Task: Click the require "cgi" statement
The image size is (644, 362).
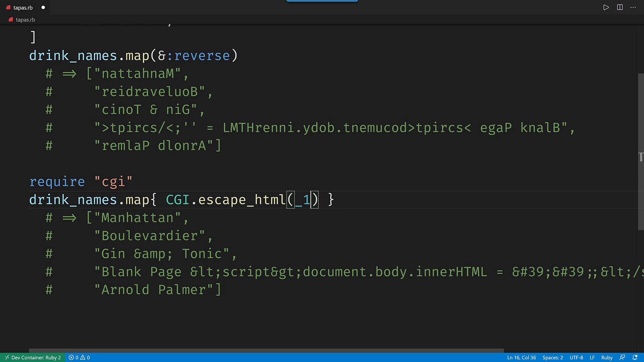Action: 80,181
